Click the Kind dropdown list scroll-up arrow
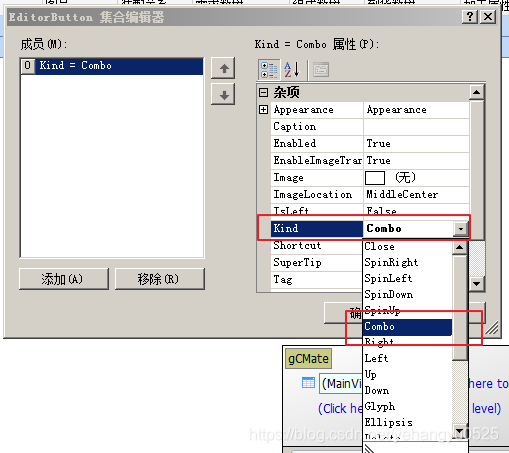 [460, 247]
